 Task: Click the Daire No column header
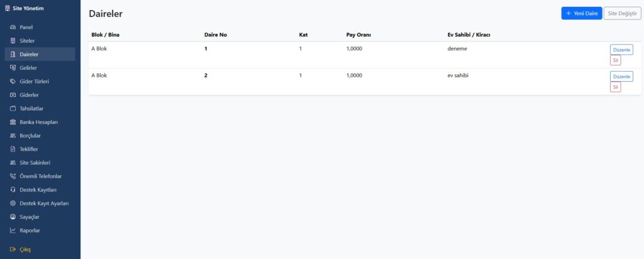pyautogui.click(x=216, y=35)
